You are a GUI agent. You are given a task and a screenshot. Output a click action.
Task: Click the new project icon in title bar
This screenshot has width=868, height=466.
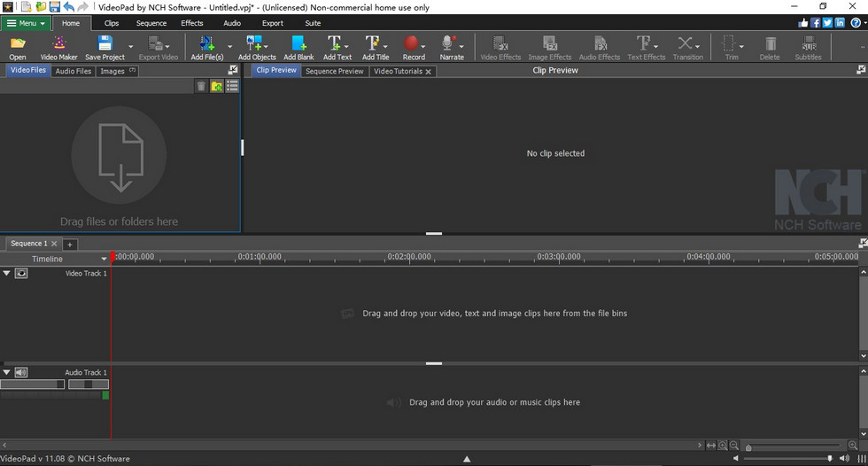[27, 6]
